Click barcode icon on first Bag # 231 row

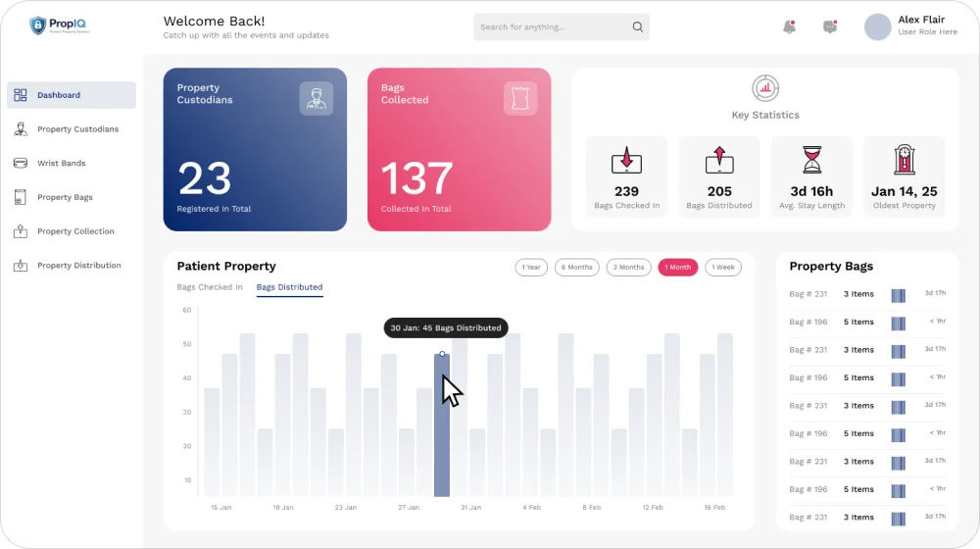898,296
